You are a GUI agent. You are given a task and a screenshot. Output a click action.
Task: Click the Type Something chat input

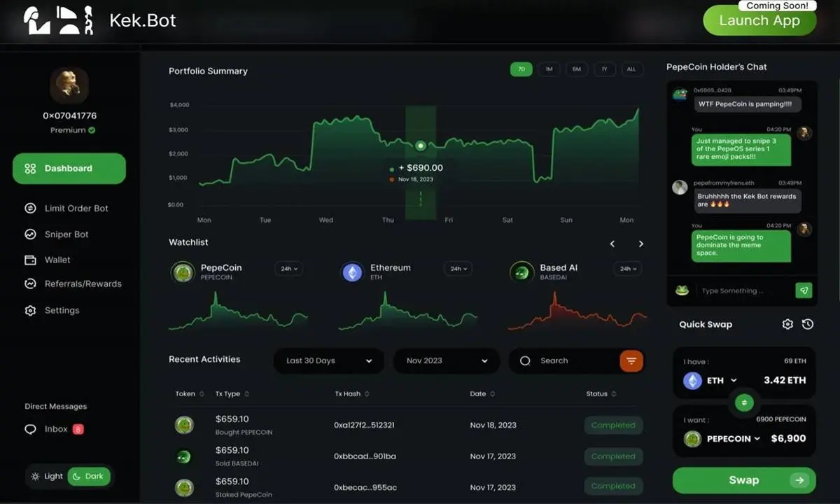742,290
